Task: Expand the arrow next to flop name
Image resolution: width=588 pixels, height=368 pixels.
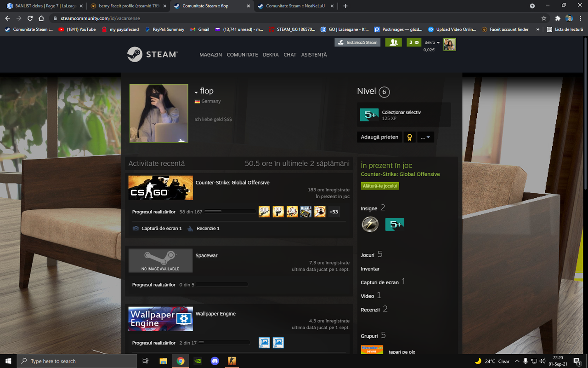Action: coord(196,92)
